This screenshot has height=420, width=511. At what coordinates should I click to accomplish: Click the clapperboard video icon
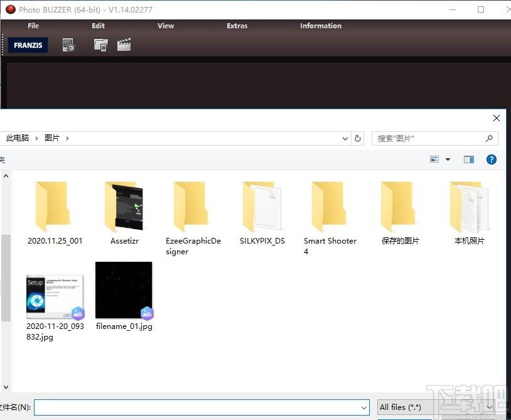124,45
